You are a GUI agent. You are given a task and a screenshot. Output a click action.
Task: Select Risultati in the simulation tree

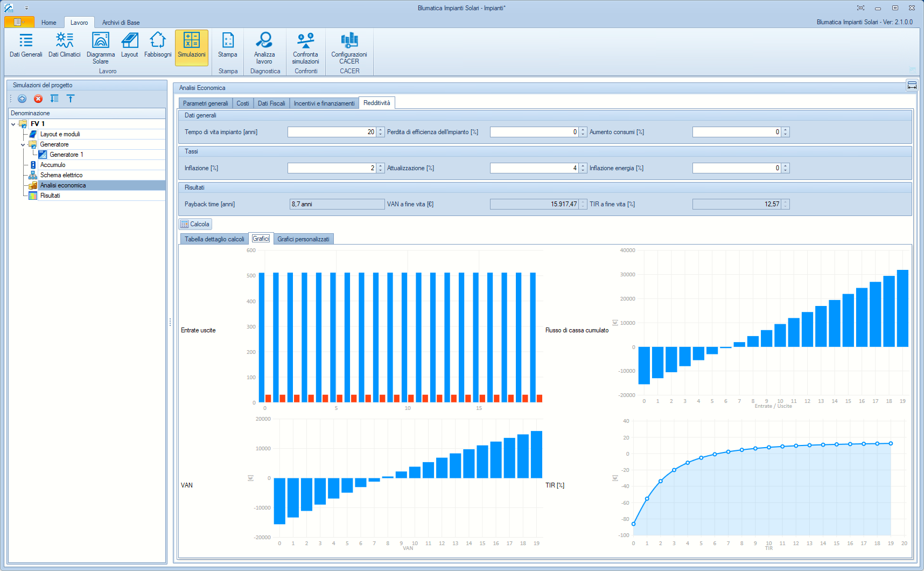50,196
